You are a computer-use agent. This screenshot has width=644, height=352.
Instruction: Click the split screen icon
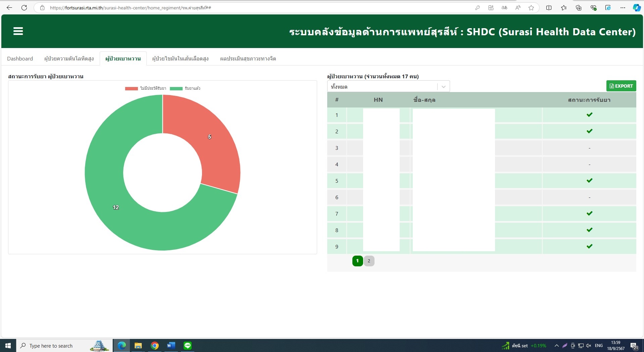click(549, 8)
